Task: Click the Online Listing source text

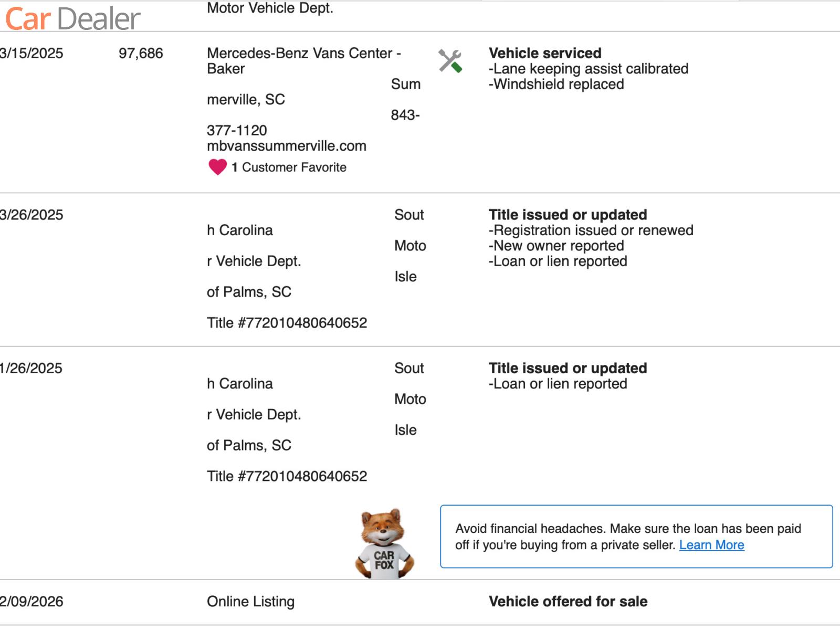Action: pyautogui.click(x=250, y=601)
